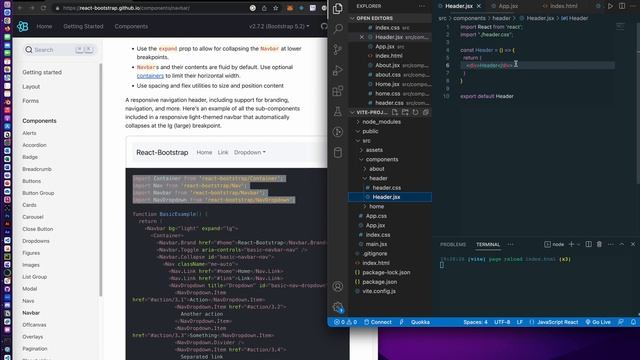Image resolution: width=640 pixels, height=360 pixels.
Task: Click New Folder icon in VITE-PROJ section header
Action: click(405, 112)
